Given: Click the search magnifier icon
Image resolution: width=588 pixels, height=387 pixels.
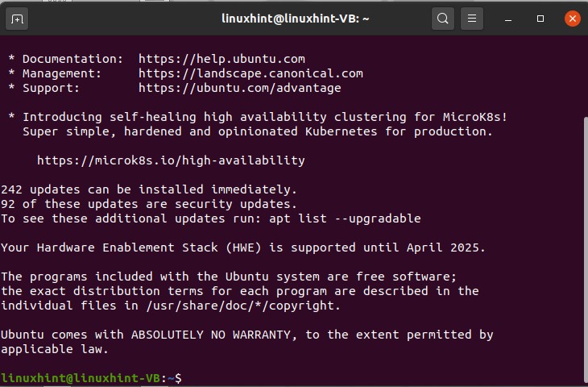Looking at the screenshot, I should (x=443, y=19).
